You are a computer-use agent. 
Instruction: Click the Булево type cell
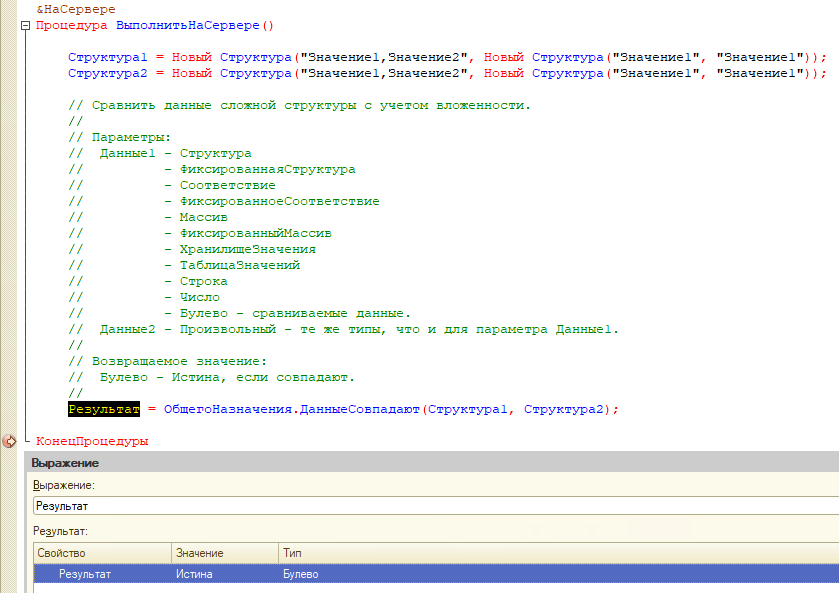301,574
